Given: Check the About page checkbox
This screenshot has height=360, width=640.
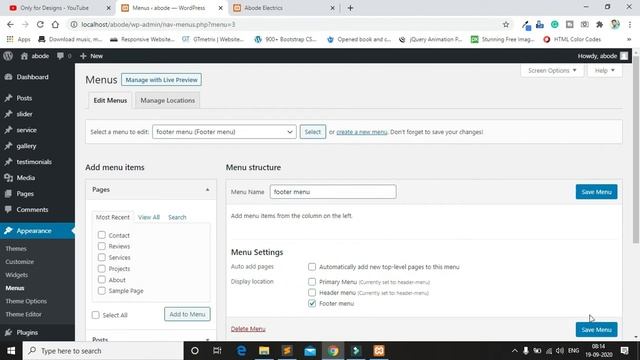Looking at the screenshot, I should [x=102, y=280].
